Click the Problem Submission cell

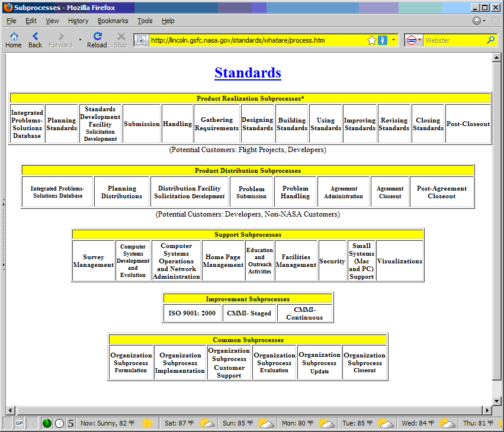(x=251, y=192)
